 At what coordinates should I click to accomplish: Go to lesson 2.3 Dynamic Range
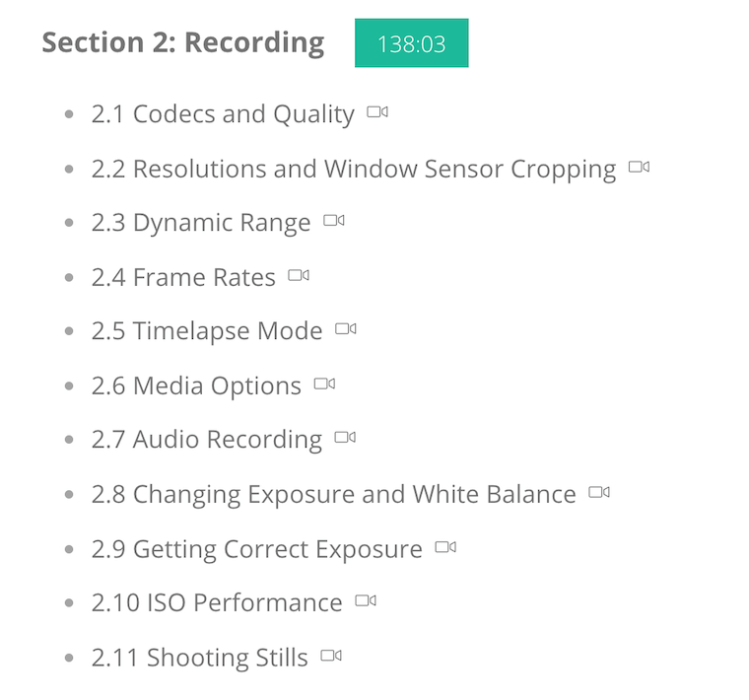pyautogui.click(x=201, y=223)
